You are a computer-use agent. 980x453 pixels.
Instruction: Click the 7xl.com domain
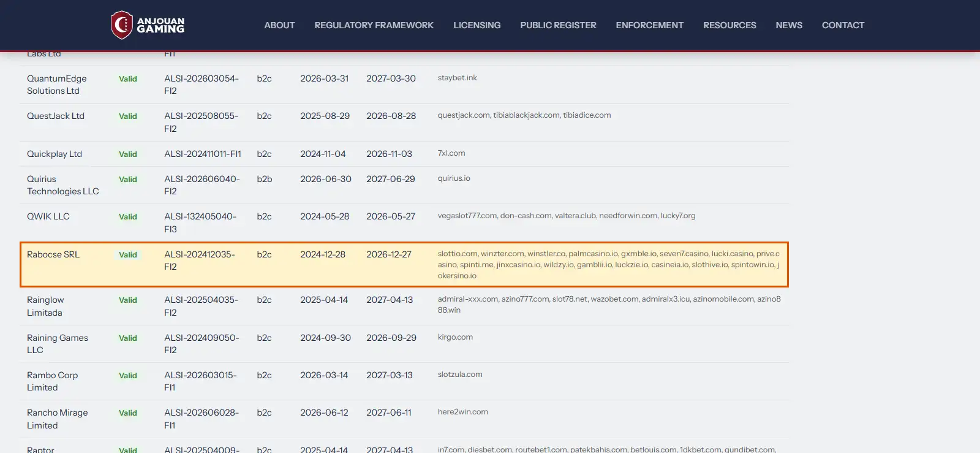451,153
